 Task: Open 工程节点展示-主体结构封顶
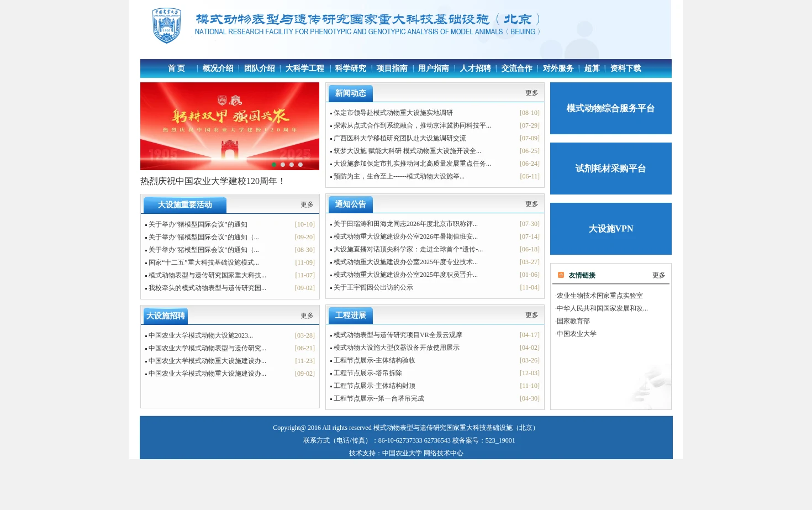point(374,386)
